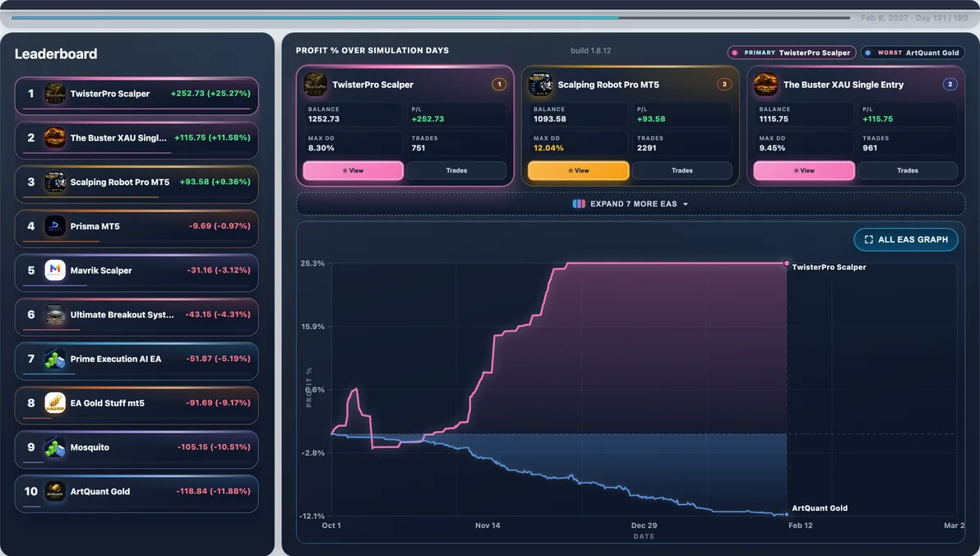980x556 pixels.
Task: Click the Leaderboard heading
Action: (x=56, y=53)
